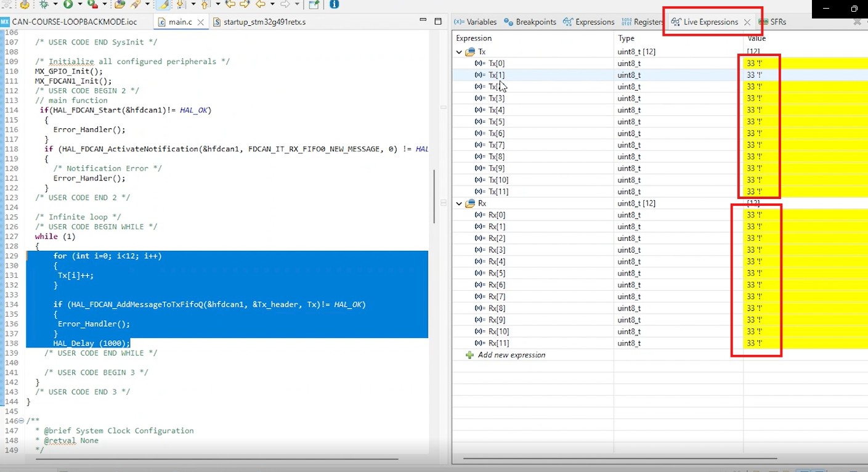Viewport: 868px width, 472px height.
Task: Open the Open Element icon
Action: (x=119, y=6)
